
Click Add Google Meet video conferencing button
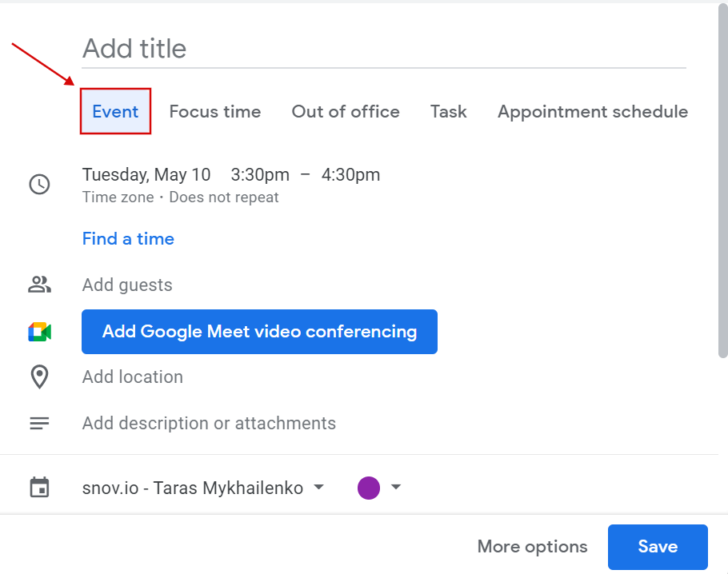pyautogui.click(x=259, y=332)
